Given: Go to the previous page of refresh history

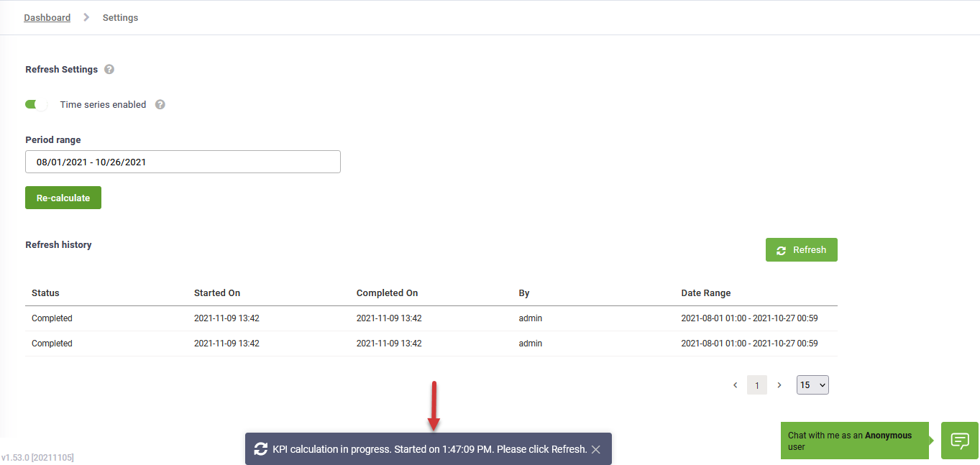Looking at the screenshot, I should [735, 385].
